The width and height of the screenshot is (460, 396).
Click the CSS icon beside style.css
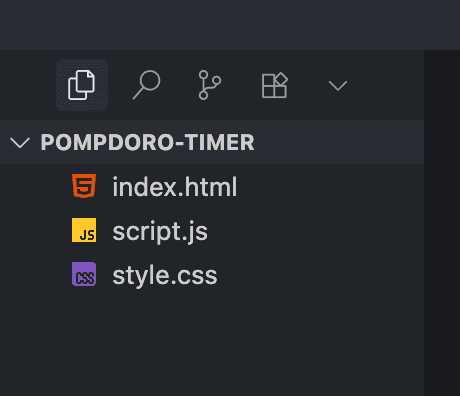click(84, 274)
